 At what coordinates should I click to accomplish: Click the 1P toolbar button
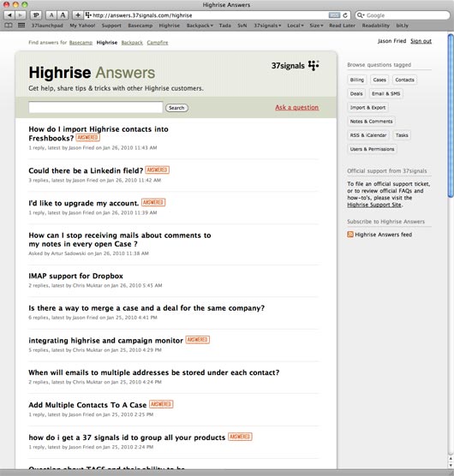pyautogui.click(x=36, y=15)
